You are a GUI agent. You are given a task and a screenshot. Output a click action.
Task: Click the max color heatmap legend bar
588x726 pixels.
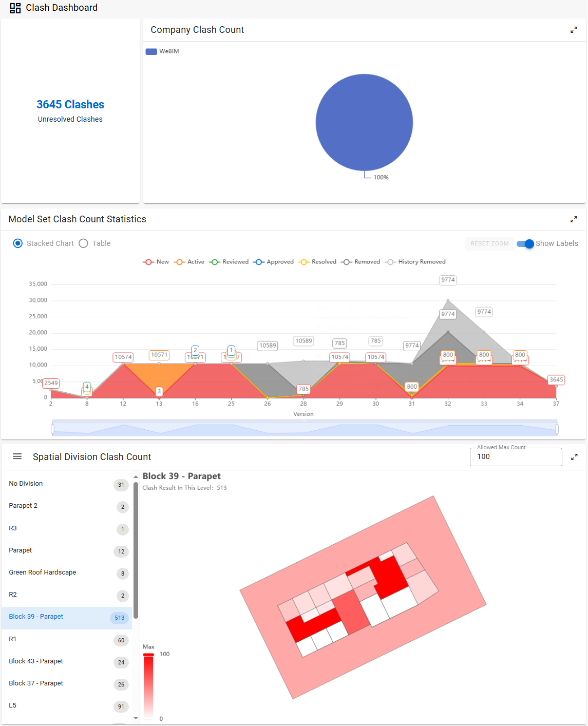148,686
